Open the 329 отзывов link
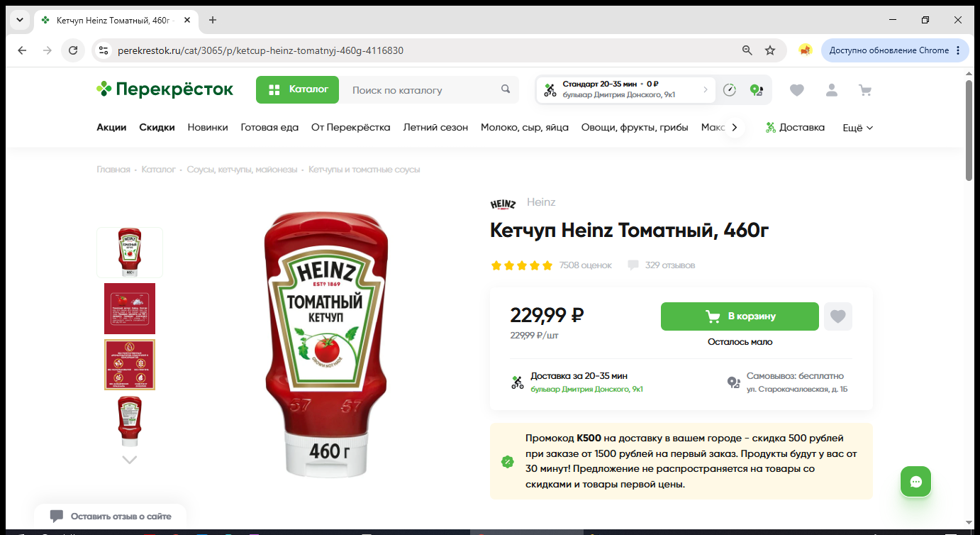The height and width of the screenshot is (535, 980). (669, 265)
